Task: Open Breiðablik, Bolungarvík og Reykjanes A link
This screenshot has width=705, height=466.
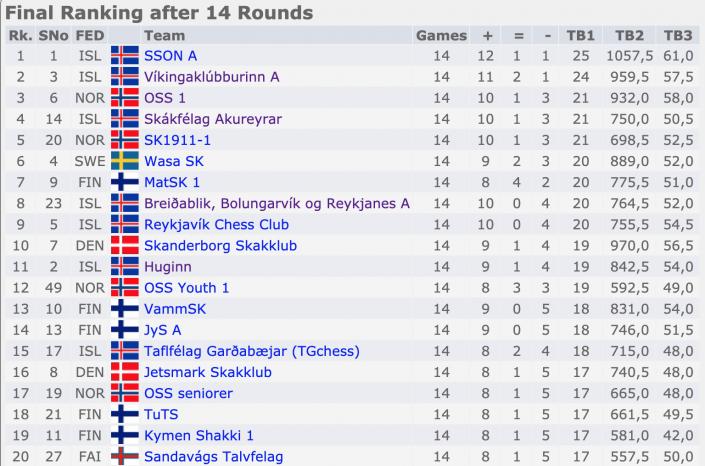Action: tap(277, 203)
